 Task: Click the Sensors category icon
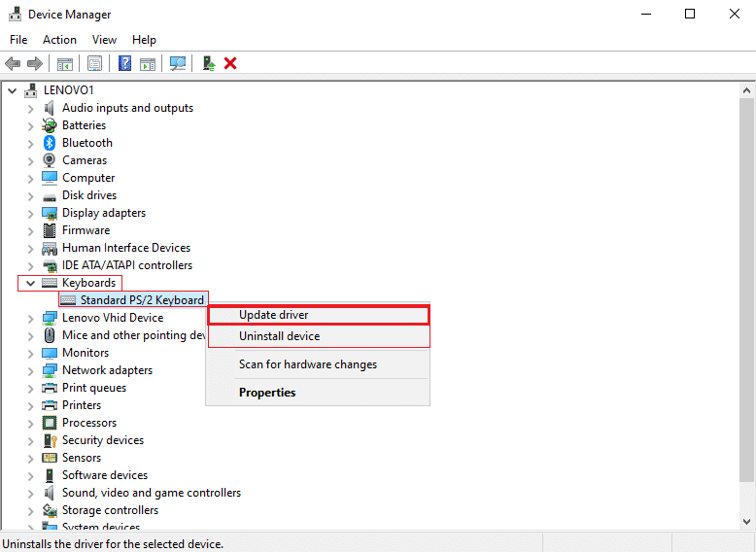coord(50,458)
